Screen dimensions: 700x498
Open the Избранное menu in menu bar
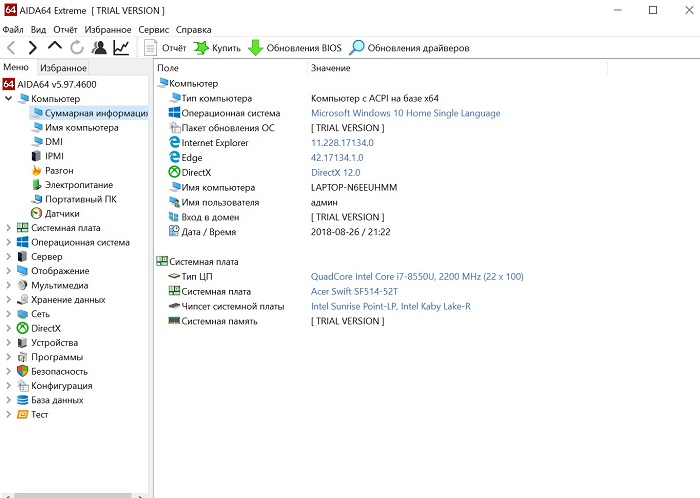point(108,29)
